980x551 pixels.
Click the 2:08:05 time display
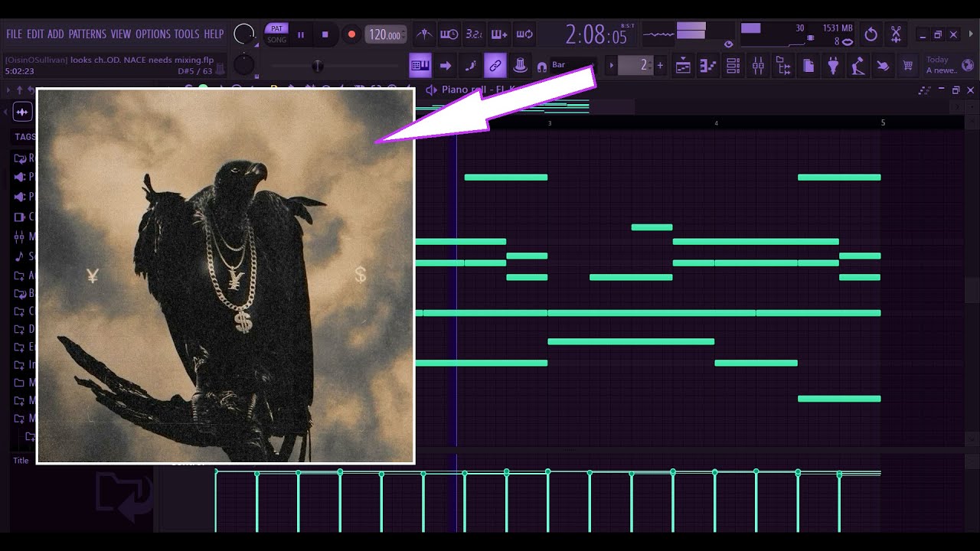coord(596,34)
